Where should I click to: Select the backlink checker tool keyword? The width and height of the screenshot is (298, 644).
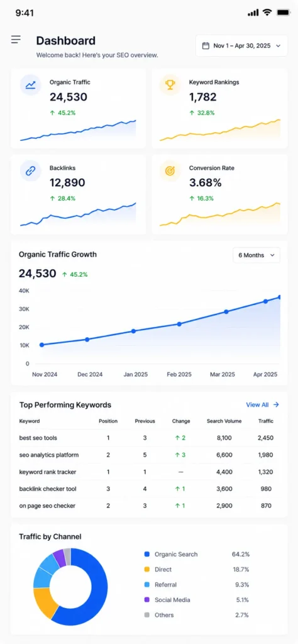tap(48, 489)
